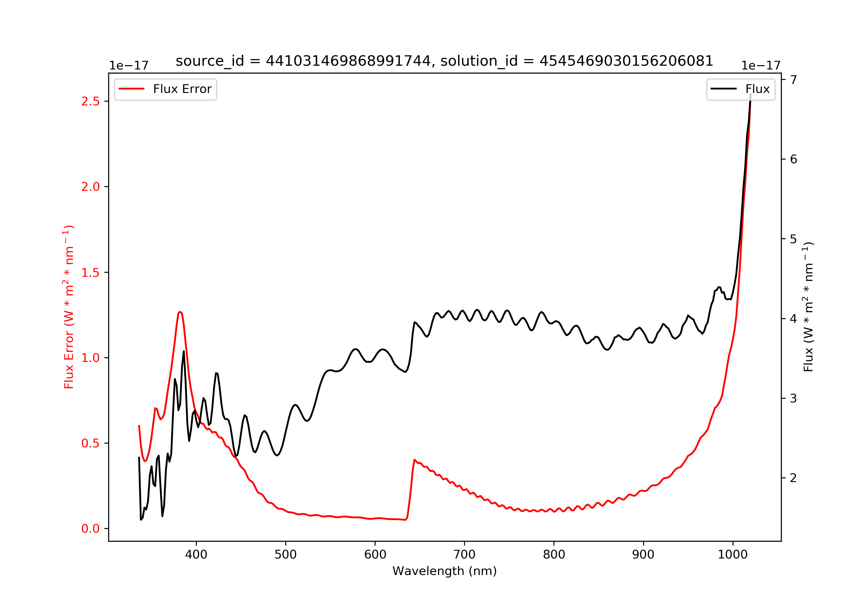
Task: Click the red Flux Error y-axis label
Action: tap(68, 307)
